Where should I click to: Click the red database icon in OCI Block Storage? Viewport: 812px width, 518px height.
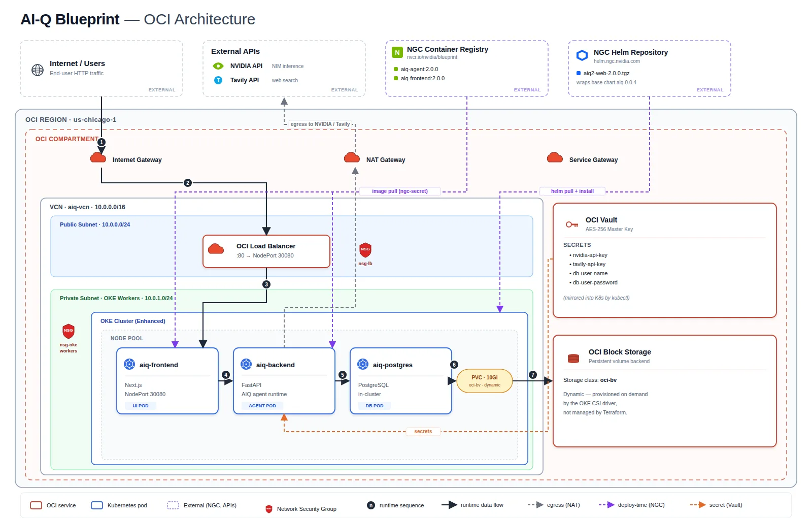pyautogui.click(x=573, y=359)
